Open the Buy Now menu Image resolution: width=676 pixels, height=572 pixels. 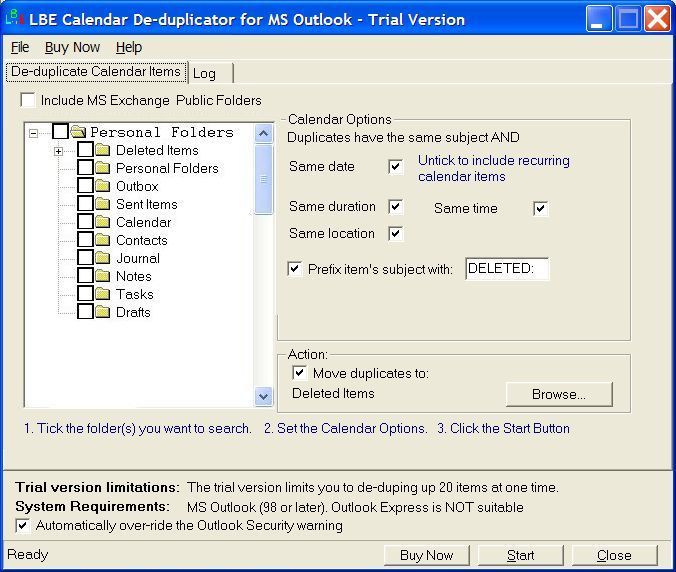pyautogui.click(x=72, y=47)
